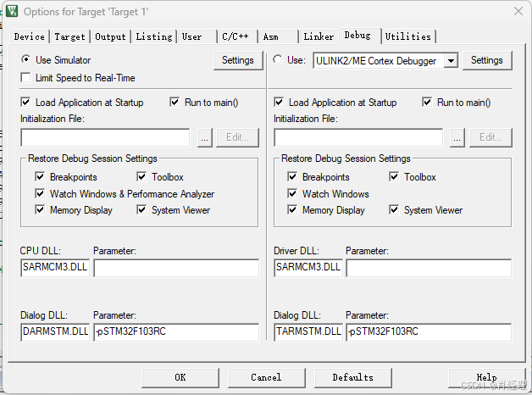Close the Options for Target dialog
This screenshot has width=532, height=395.
518,11
